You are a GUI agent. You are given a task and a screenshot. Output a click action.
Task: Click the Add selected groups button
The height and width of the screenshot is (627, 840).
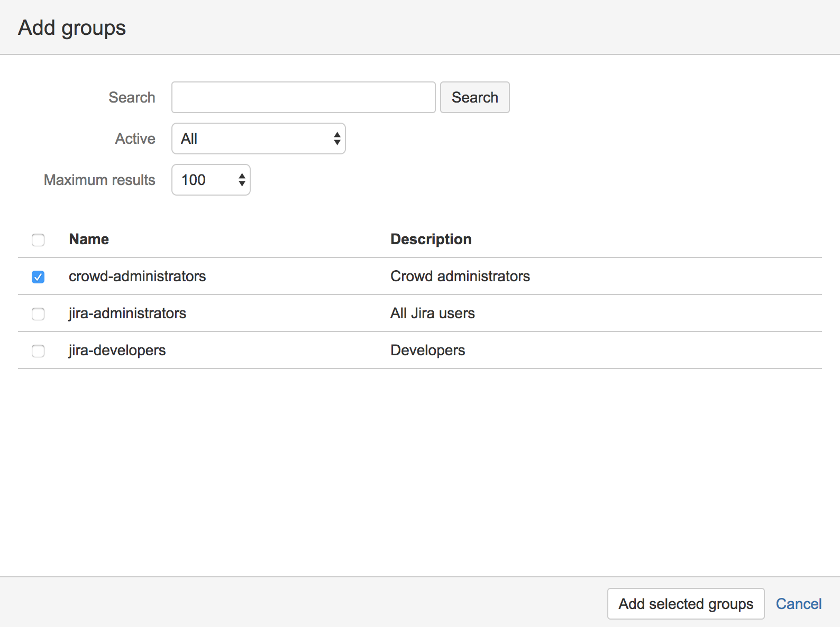click(686, 604)
